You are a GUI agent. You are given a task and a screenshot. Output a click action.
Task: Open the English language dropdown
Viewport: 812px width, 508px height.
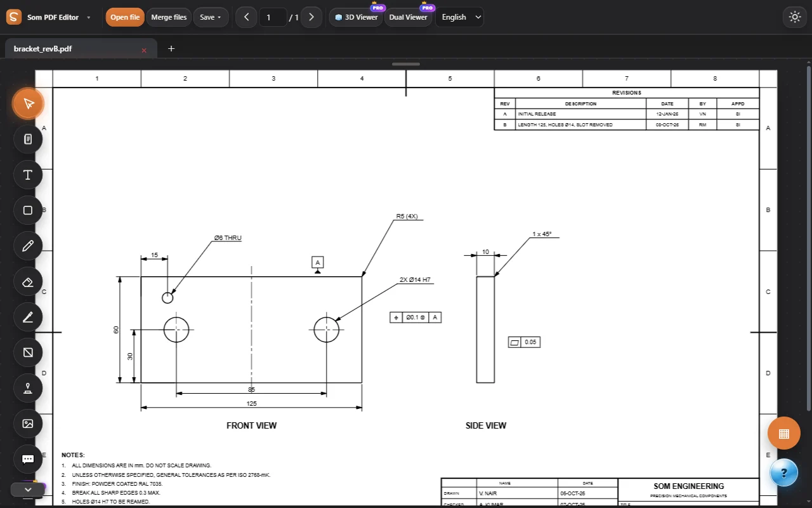pyautogui.click(x=459, y=17)
